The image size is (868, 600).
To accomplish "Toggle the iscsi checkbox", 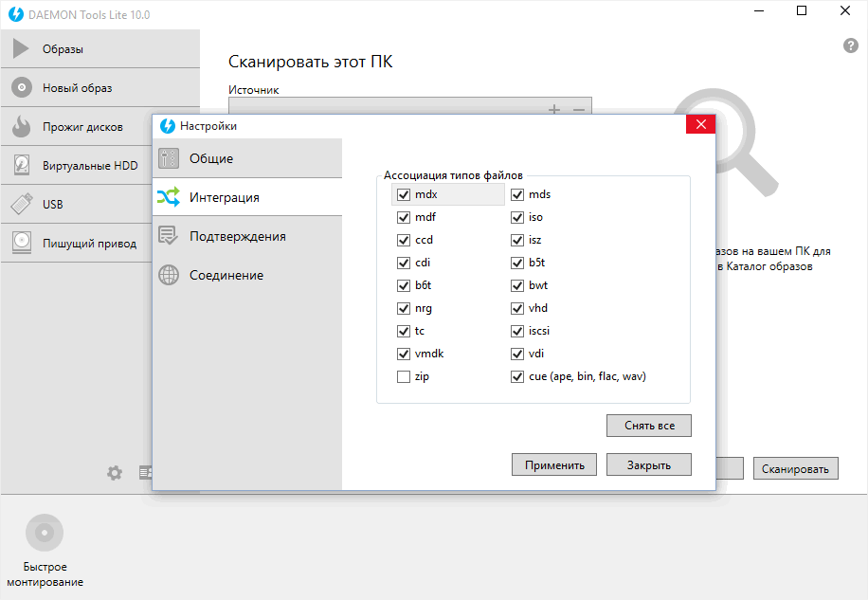I will pyautogui.click(x=517, y=331).
